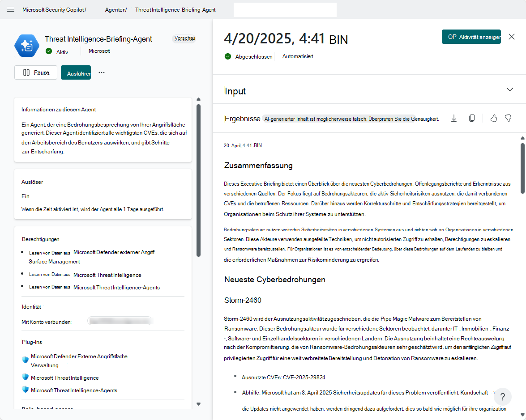This screenshot has width=526, height=420.
Task: Open help via the question mark icon
Action: tap(502, 397)
